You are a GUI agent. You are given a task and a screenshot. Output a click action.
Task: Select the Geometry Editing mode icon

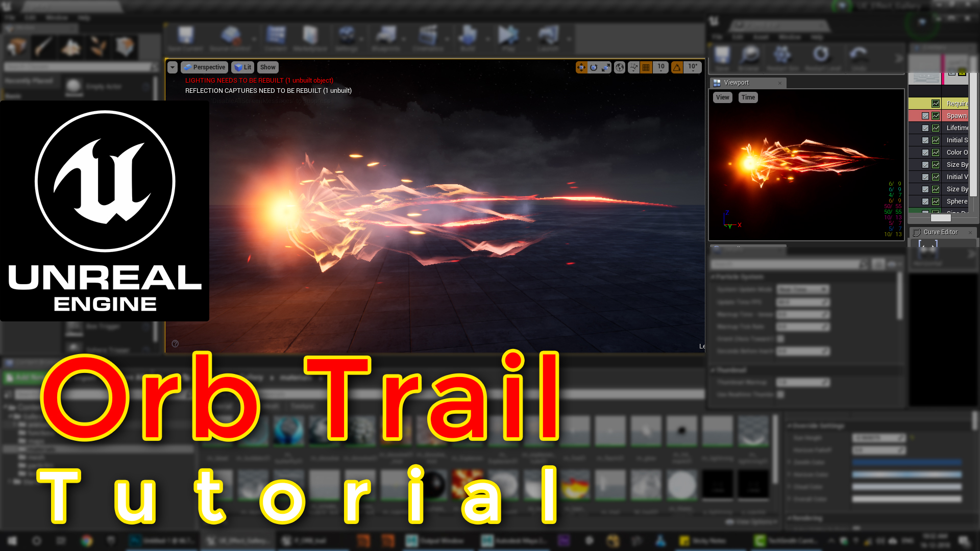(125, 47)
